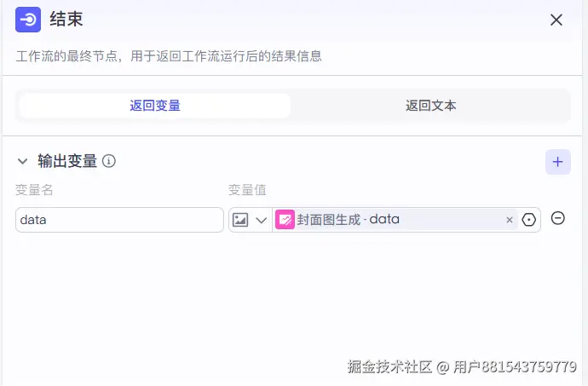Image resolution: width=588 pixels, height=386 pixels.
Task: Collapse the 输出变量 section chevron
Action: [23, 161]
